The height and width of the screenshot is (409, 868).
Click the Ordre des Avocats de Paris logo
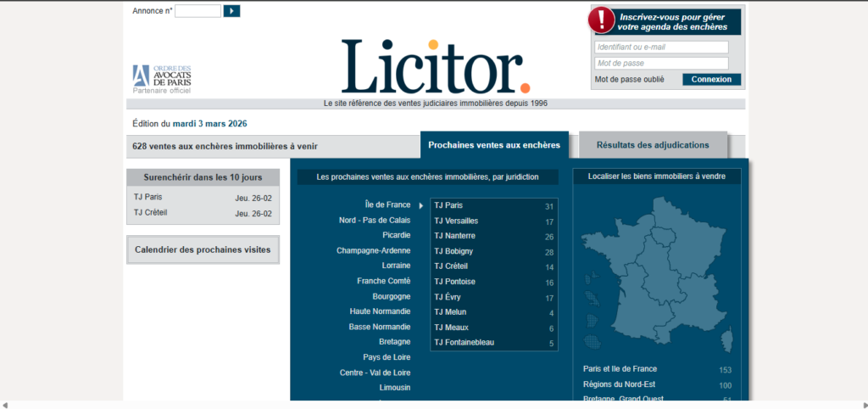click(x=162, y=79)
